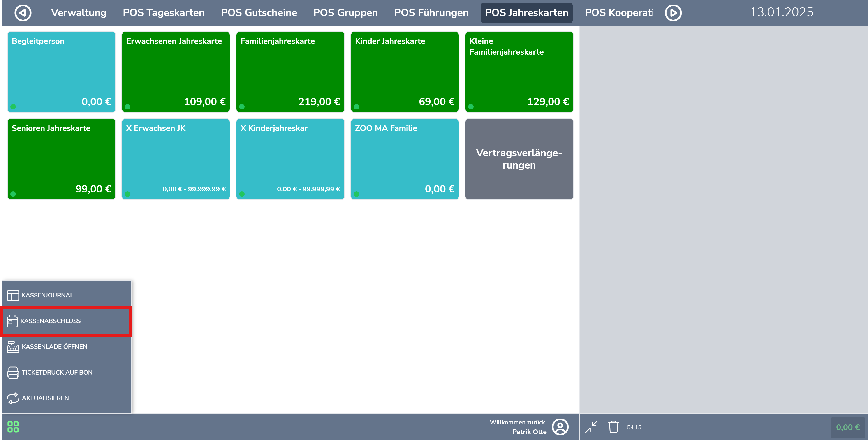Image resolution: width=868 pixels, height=440 pixels.
Task: Open the POS Gutscheine tab
Action: 259,13
